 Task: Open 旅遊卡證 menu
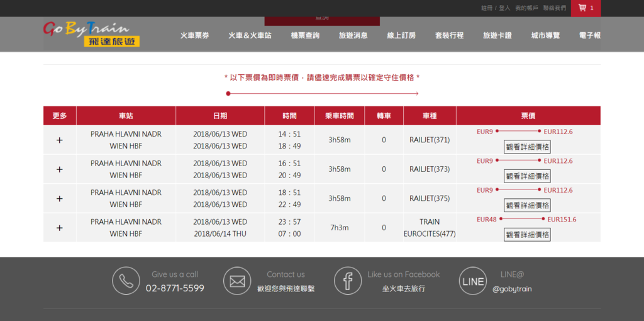(x=497, y=35)
